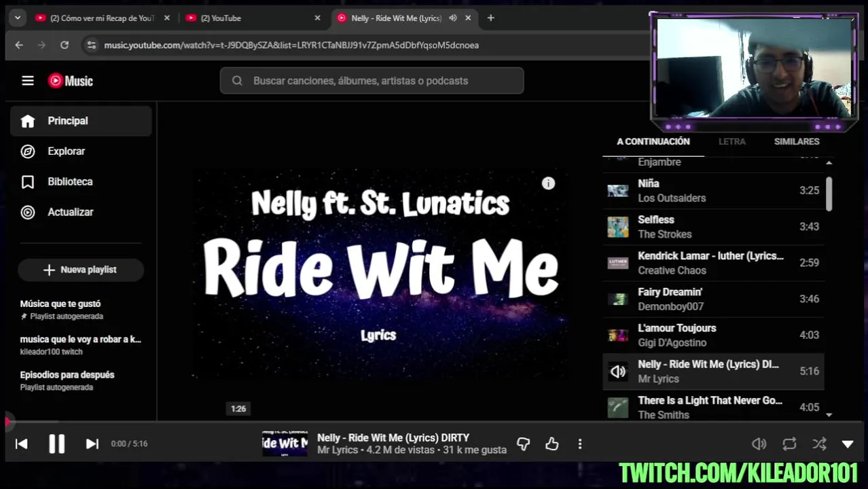Play Selfless by The Strokes
This screenshot has height=489, width=868.
pyautogui.click(x=713, y=227)
